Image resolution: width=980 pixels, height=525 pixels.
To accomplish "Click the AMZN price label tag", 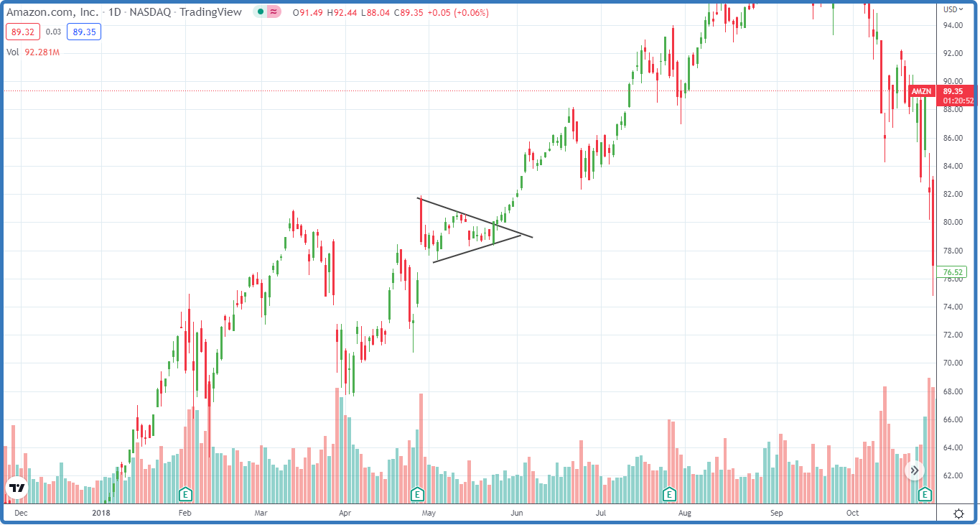I will tap(922, 92).
